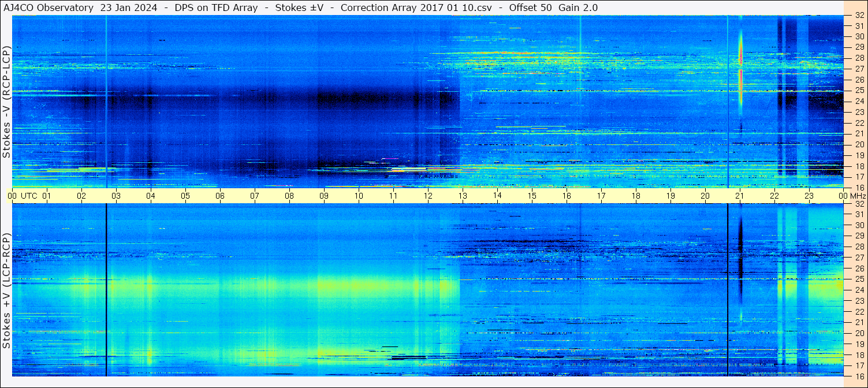Image resolution: width=868 pixels, height=388 pixels.
Task: Click the '00 MHz' end label on time axis
Action: (851, 196)
